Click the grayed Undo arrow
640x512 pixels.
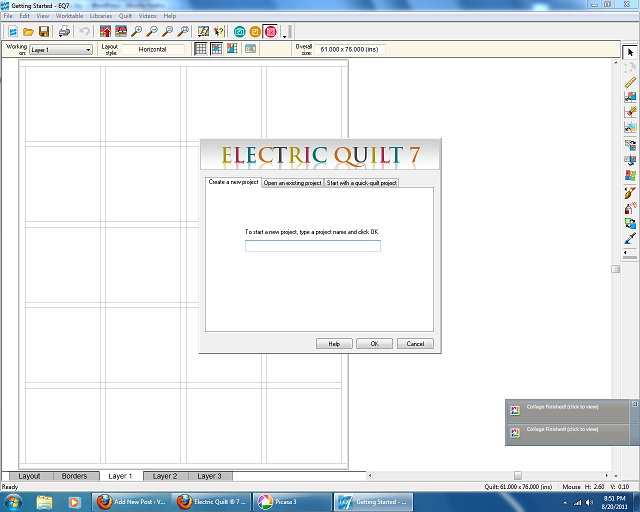pos(84,31)
